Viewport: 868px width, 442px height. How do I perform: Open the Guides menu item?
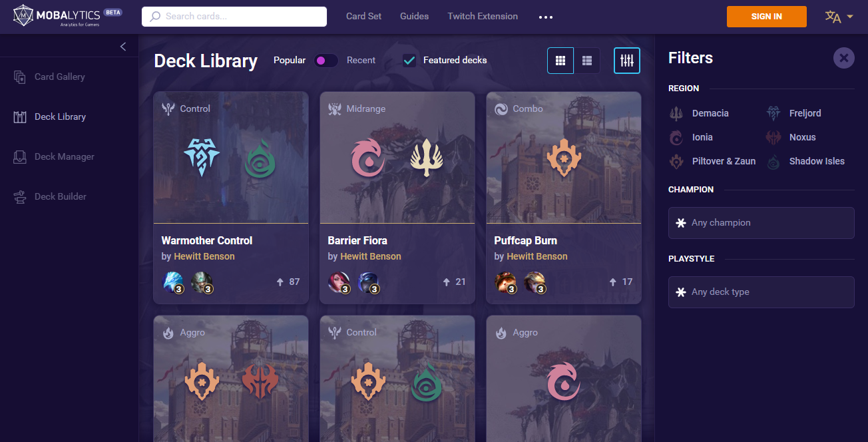[x=415, y=17]
